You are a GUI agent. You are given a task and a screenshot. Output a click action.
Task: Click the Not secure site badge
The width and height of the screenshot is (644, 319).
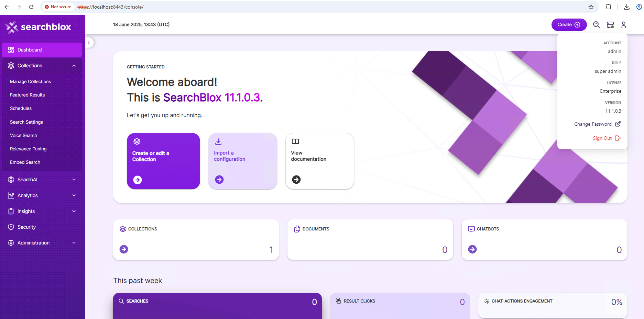coord(58,7)
